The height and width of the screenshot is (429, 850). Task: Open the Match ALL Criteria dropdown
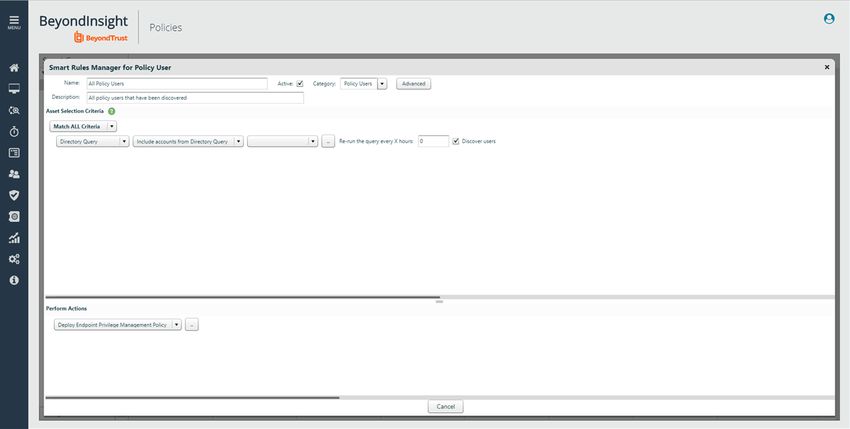tap(83, 126)
